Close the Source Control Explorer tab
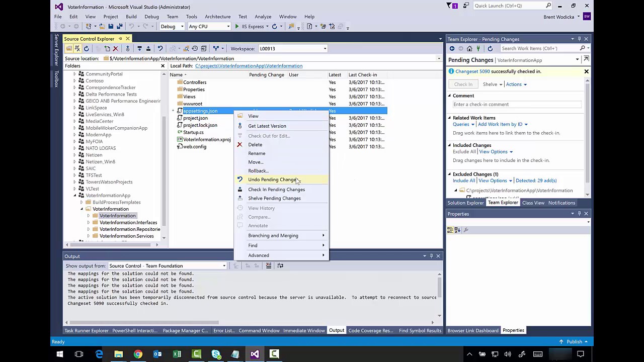The width and height of the screenshot is (644, 362). pos(128,39)
